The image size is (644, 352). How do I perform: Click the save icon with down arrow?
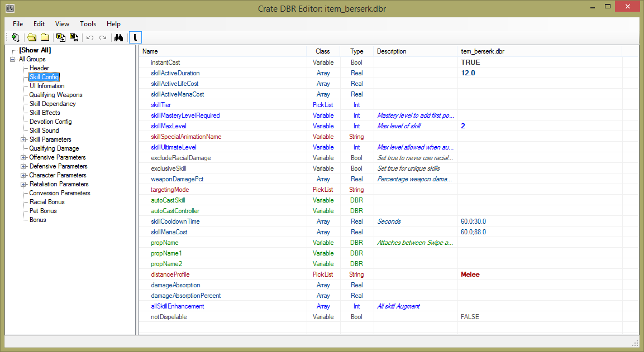61,37
